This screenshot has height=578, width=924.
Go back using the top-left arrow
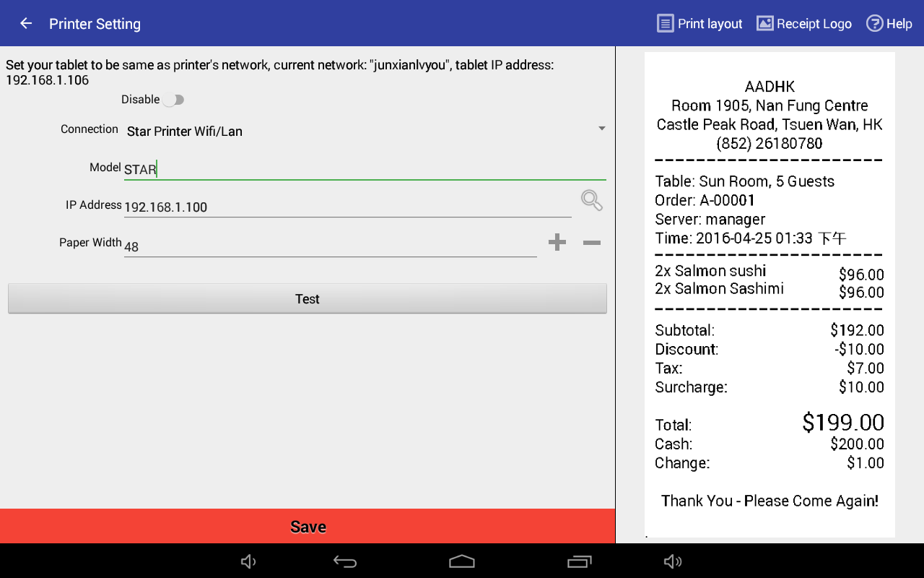coord(26,23)
